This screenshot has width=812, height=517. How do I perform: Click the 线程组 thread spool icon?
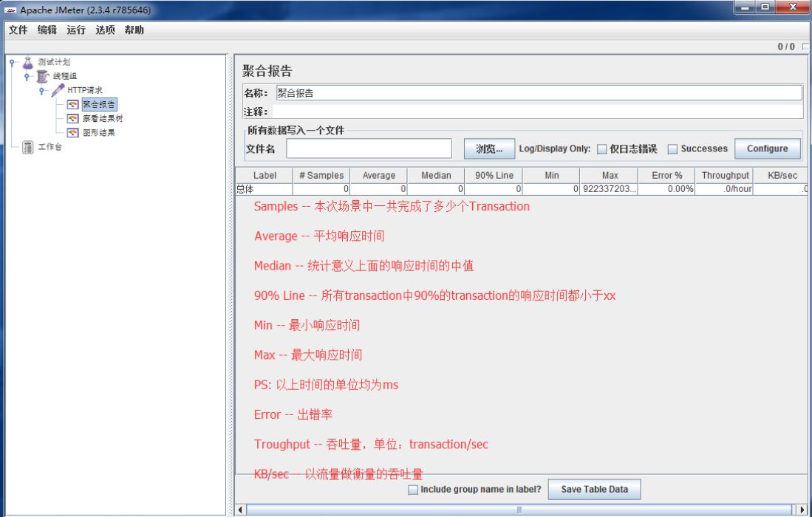coord(43,76)
